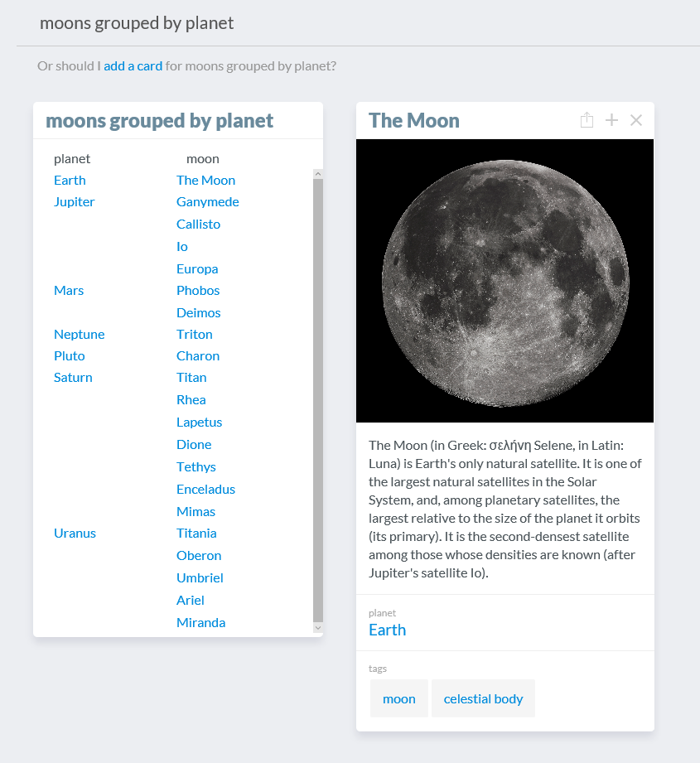This screenshot has width=700, height=763.
Task: Click the Earth link under planet field
Action: [387, 630]
